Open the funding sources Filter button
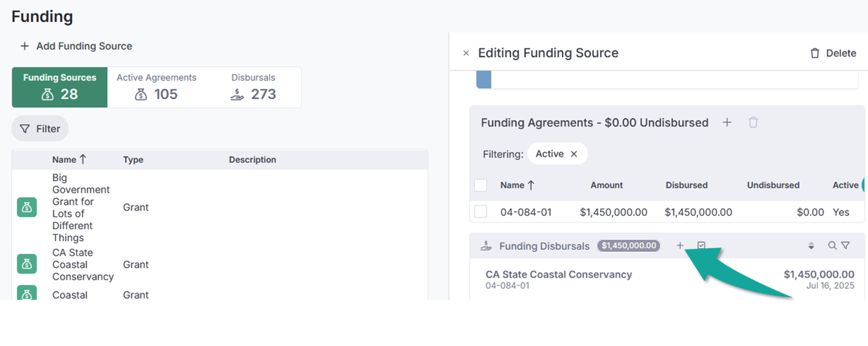This screenshot has width=868, height=346. pyautogui.click(x=40, y=129)
